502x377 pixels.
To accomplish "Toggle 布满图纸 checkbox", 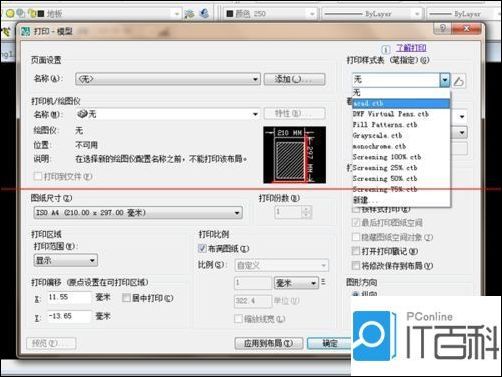I will pyautogui.click(x=202, y=248).
